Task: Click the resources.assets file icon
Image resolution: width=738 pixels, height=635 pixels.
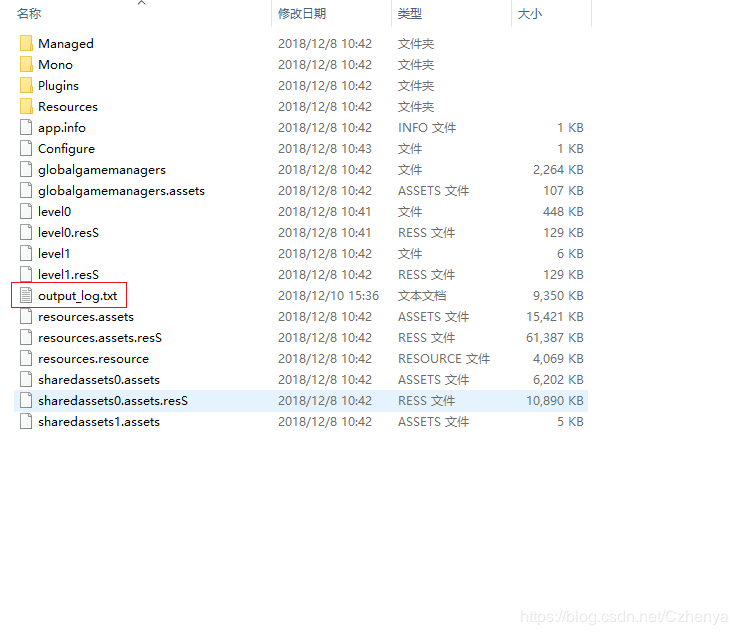Action: [26, 316]
